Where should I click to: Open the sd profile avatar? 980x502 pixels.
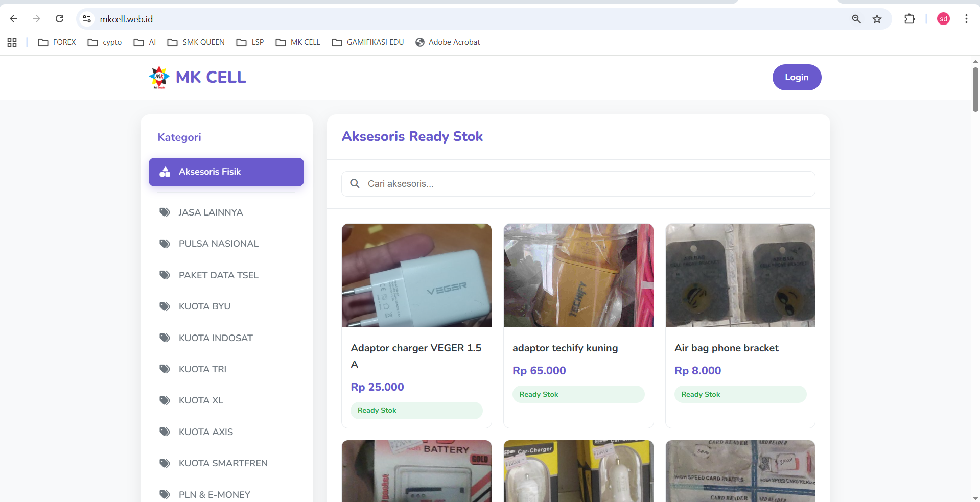[943, 19]
